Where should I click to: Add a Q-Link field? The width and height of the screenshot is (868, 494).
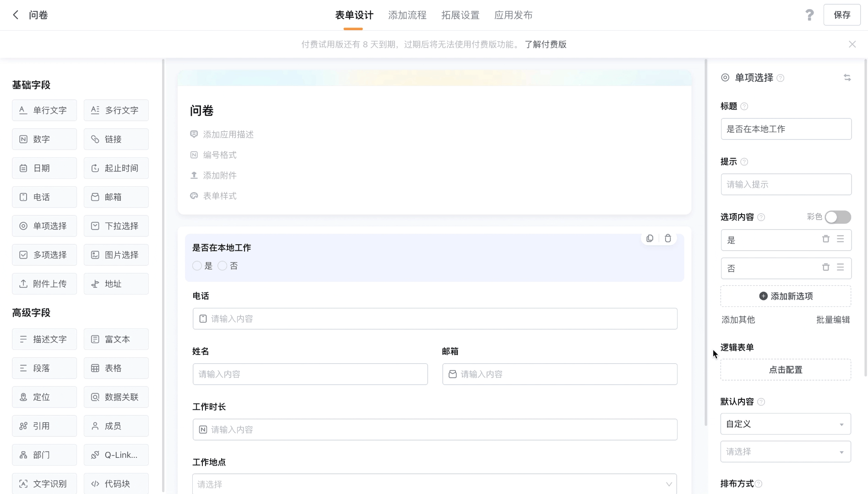(x=116, y=455)
